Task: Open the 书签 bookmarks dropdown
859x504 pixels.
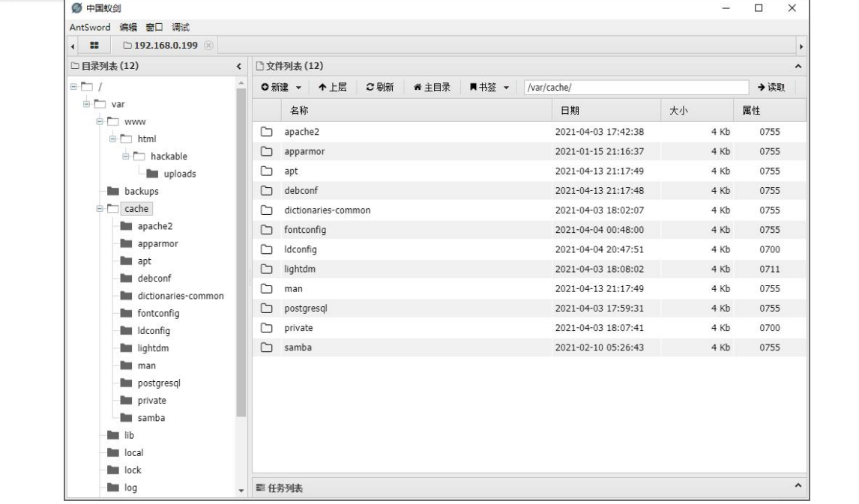Action: point(489,88)
